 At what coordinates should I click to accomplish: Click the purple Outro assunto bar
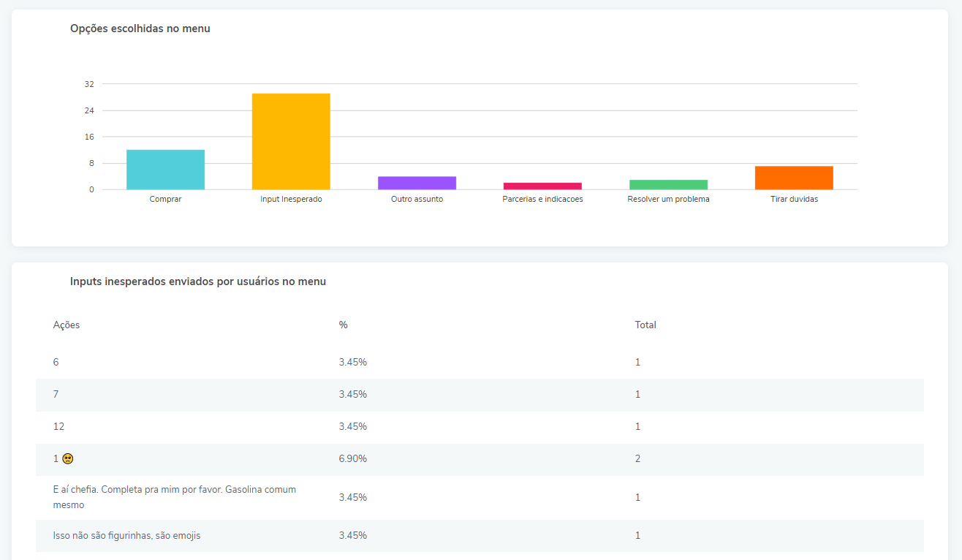417,183
